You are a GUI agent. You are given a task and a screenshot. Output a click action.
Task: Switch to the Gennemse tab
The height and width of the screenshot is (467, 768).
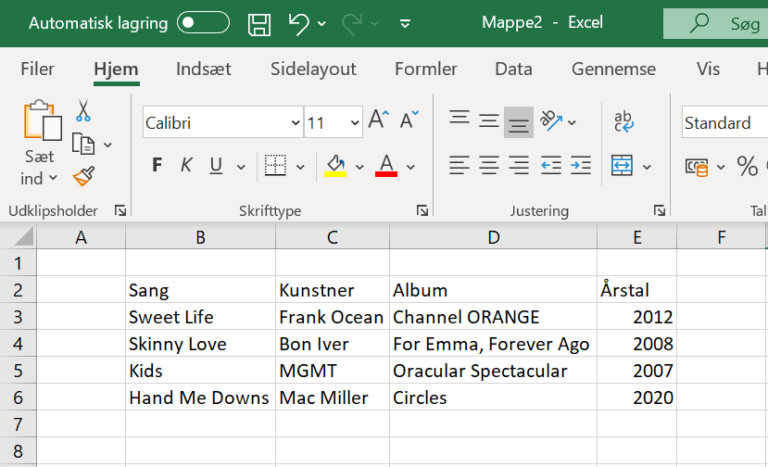point(613,69)
